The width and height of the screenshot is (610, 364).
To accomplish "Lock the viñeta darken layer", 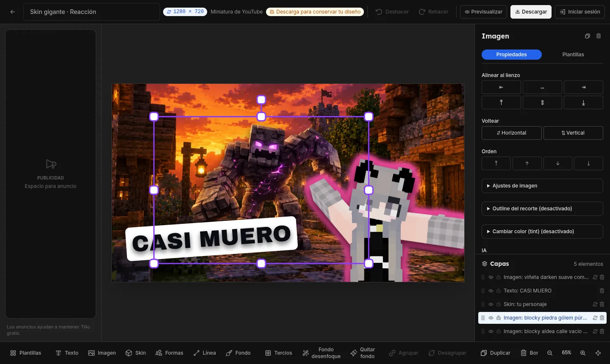I will click(x=499, y=277).
